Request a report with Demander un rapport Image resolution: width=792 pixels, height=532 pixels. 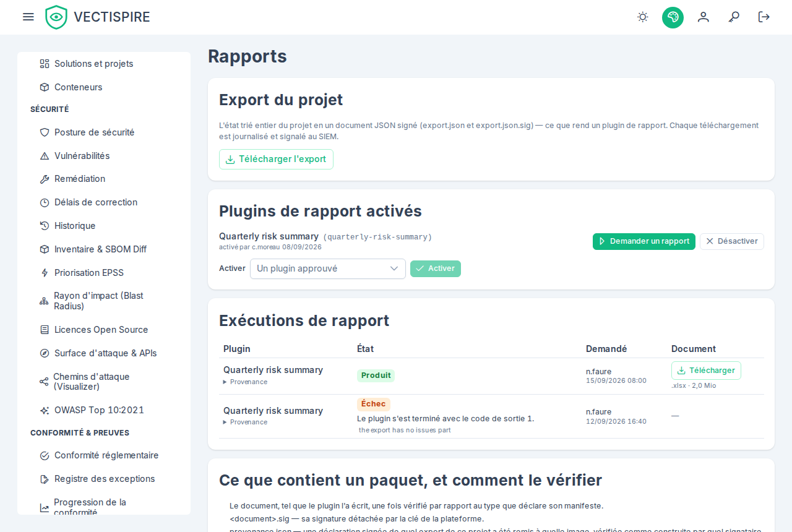(644, 241)
